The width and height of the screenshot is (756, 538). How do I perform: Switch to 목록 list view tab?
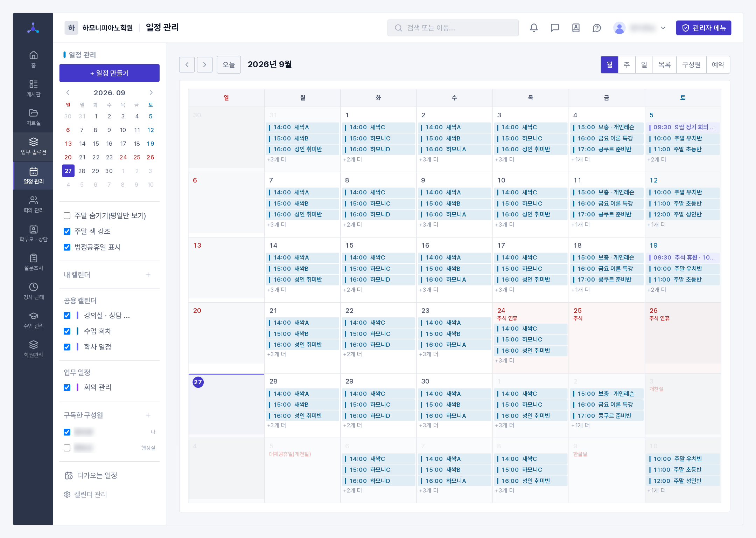[664, 64]
